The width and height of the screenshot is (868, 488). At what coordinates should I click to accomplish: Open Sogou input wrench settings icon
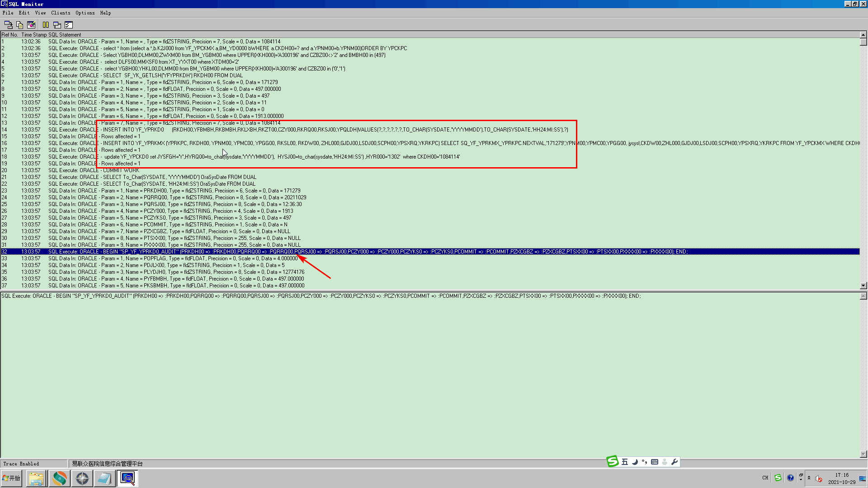click(675, 462)
